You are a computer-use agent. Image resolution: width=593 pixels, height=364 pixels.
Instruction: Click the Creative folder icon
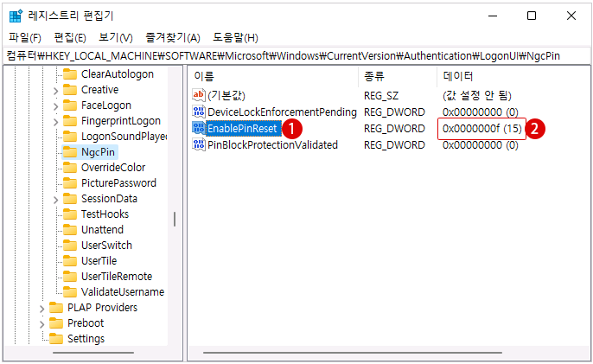[70, 90]
